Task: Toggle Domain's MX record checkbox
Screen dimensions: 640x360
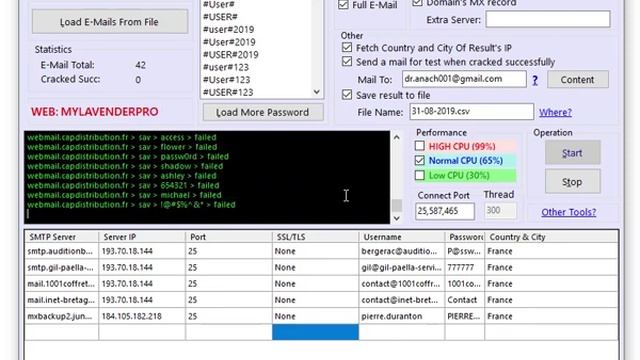Action: [x=417, y=2]
